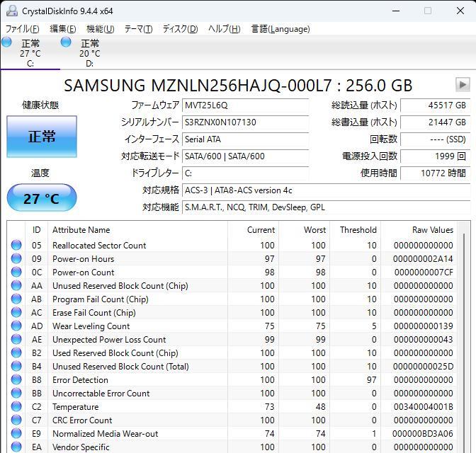The image size is (476, 453).
Task: Click the serial number field S3RZNX0N107130
Action: point(245,122)
